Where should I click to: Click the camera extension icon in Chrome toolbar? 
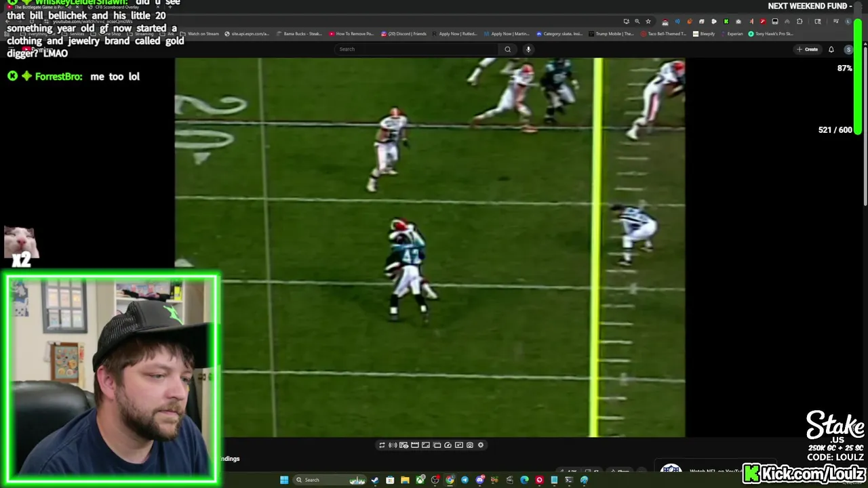pos(738,21)
